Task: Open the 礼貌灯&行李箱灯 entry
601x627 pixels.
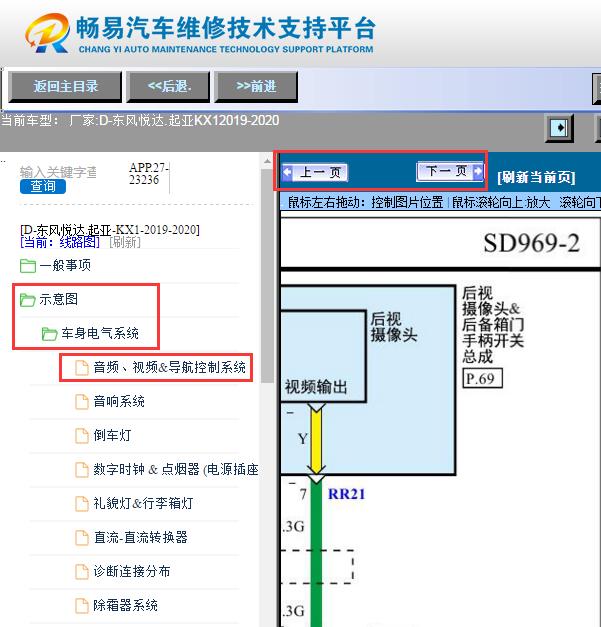Action: 143,503
